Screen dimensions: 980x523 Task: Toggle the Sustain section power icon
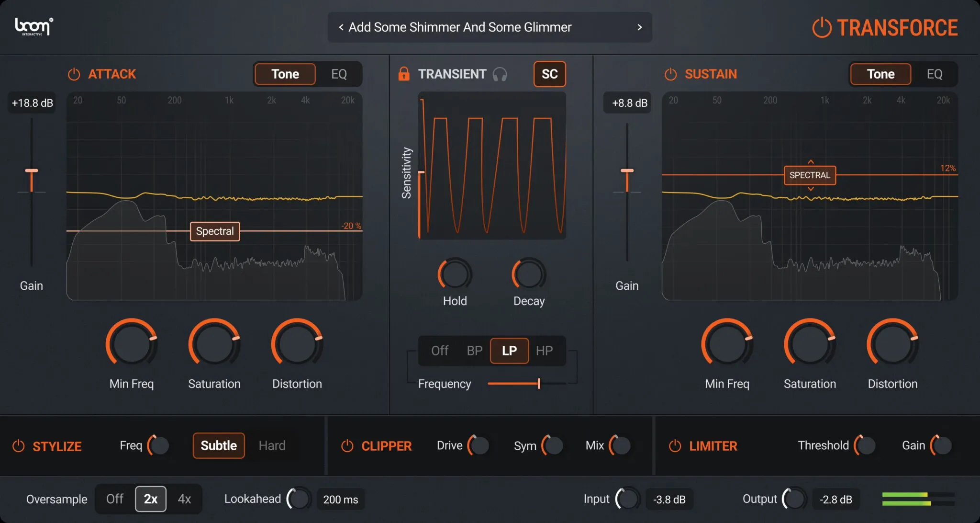[670, 74]
